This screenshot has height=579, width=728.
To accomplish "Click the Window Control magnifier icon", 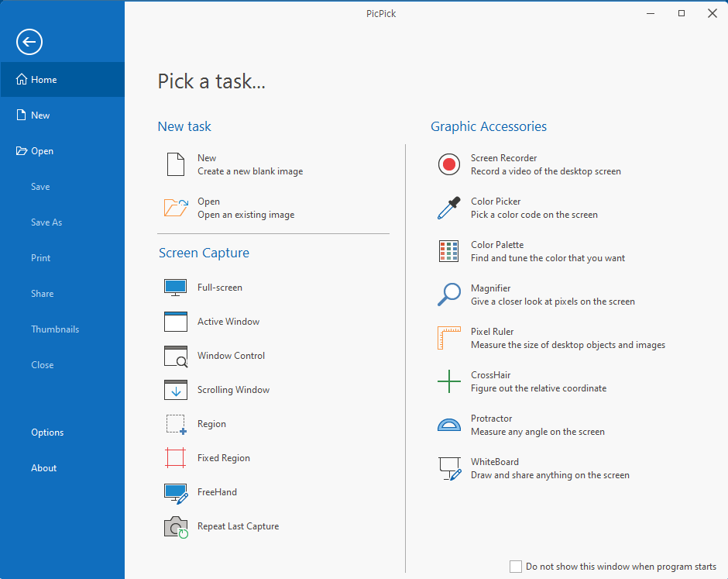I will pos(176,356).
